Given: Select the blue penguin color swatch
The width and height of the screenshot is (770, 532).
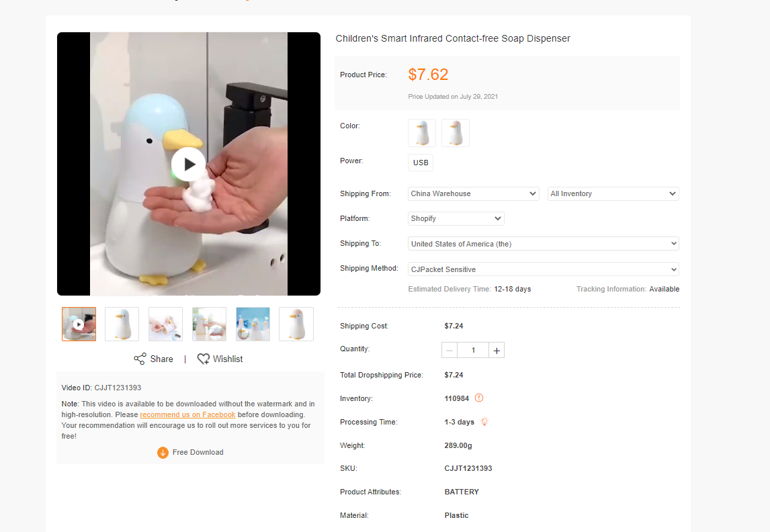Looking at the screenshot, I should tap(422, 133).
